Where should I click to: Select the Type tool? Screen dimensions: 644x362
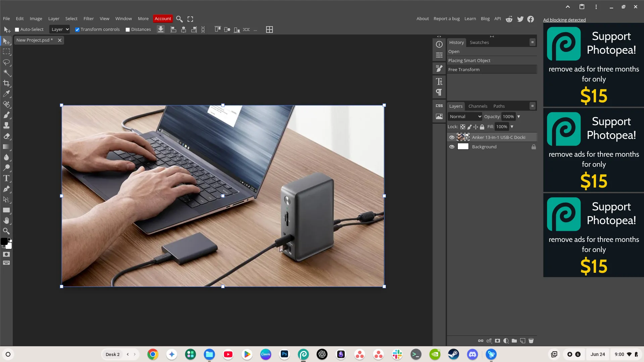click(x=7, y=178)
